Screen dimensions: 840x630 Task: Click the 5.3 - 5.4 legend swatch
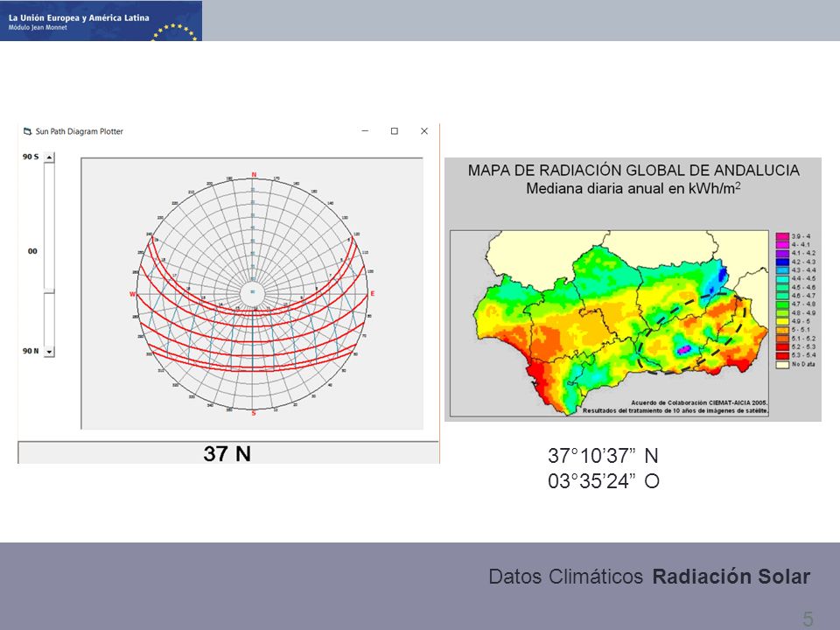782,355
